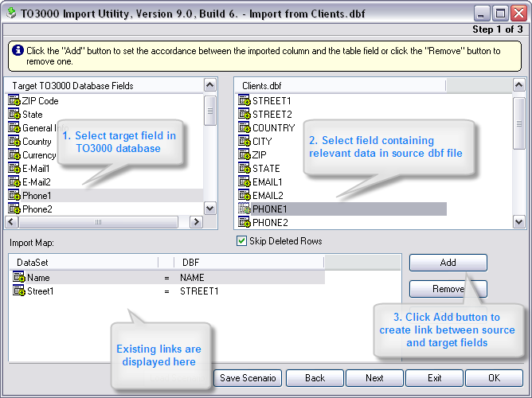Select the Name = NAME mapping row
The height and width of the screenshot is (398, 532).
(x=168, y=277)
